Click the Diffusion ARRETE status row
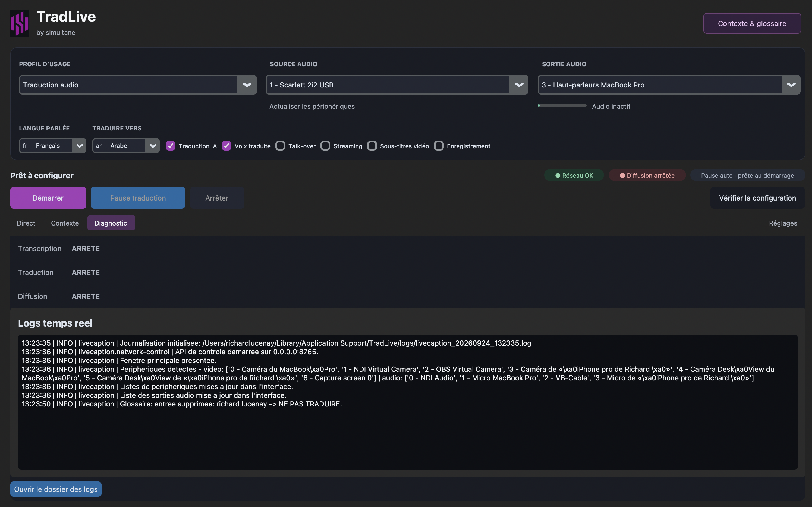The height and width of the screenshot is (507, 812). (59, 296)
